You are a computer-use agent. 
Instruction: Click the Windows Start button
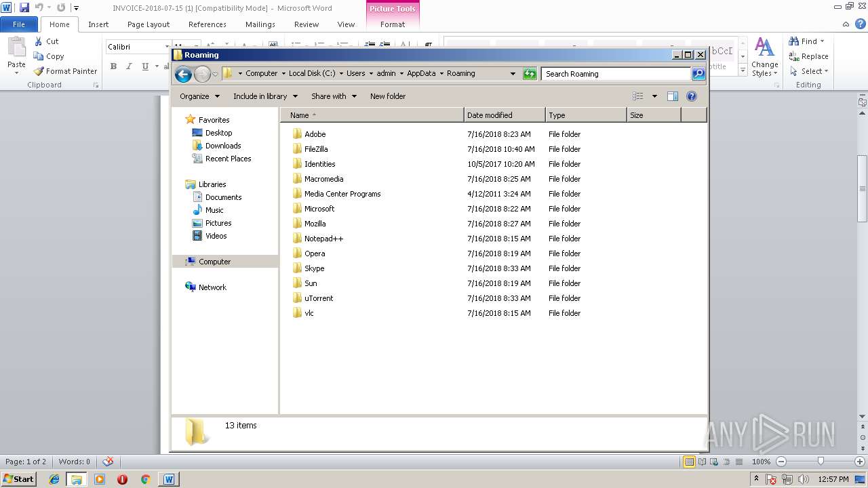coord(18,479)
